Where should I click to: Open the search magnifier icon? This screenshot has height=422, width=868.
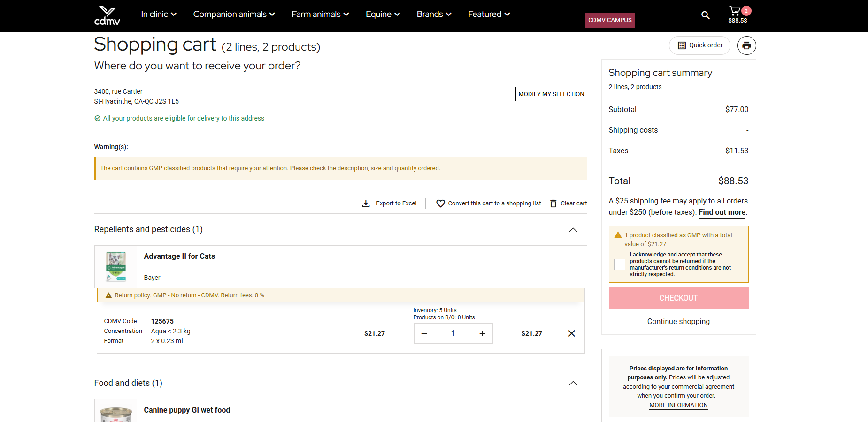(705, 15)
